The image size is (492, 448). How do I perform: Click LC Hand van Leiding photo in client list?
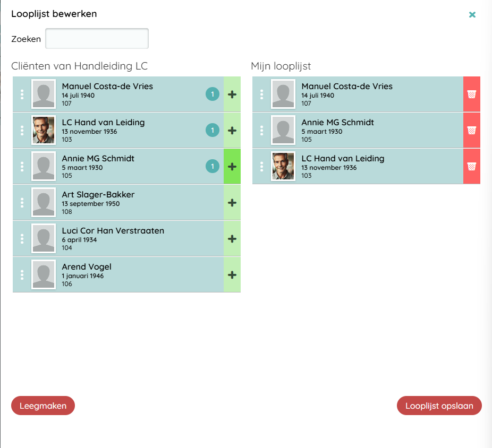pos(43,131)
